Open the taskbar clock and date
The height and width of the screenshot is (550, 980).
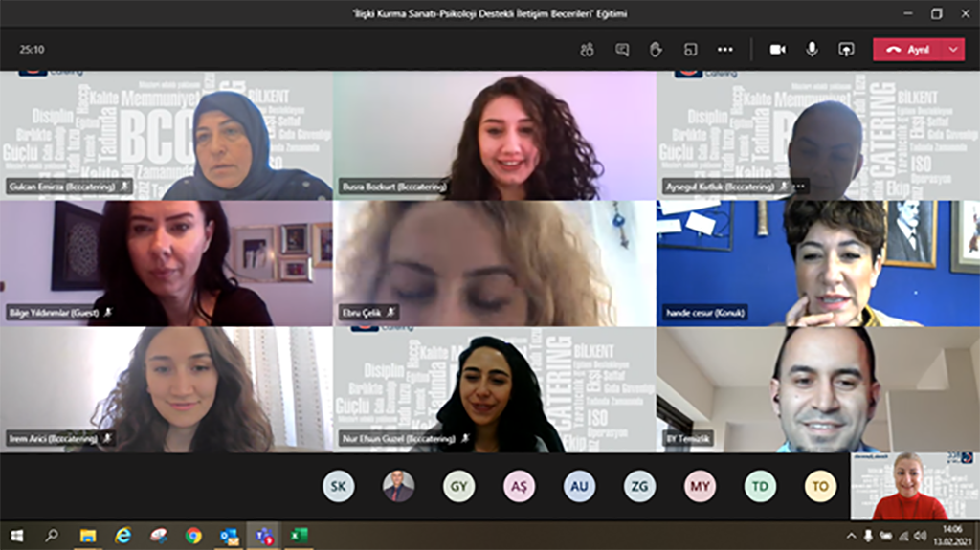click(953, 536)
